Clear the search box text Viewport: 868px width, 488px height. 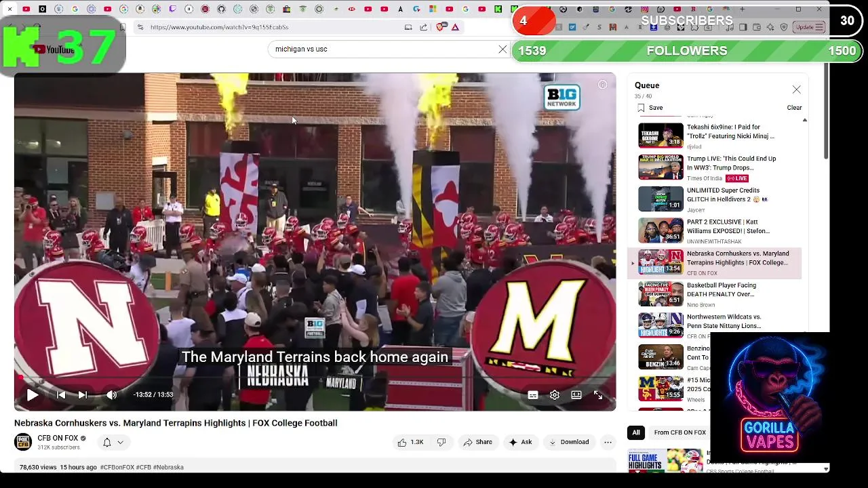pyautogui.click(x=502, y=49)
